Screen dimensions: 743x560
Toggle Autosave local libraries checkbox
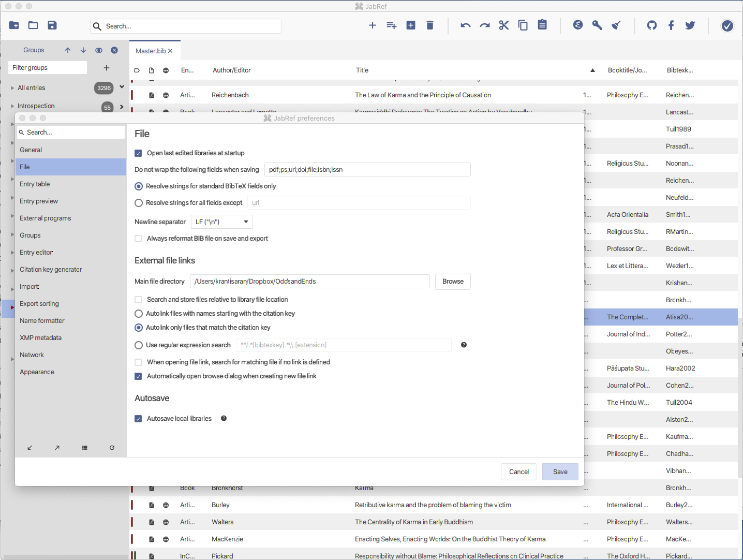[x=138, y=419]
